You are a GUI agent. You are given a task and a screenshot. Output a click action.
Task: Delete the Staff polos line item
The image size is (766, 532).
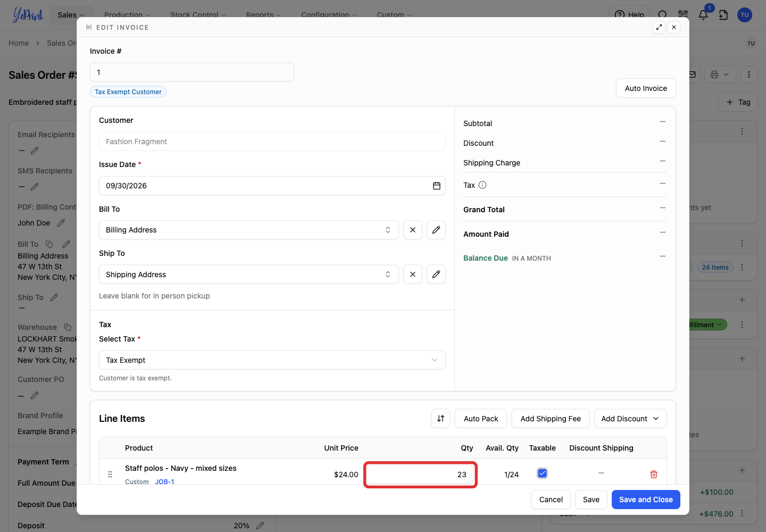(654, 474)
